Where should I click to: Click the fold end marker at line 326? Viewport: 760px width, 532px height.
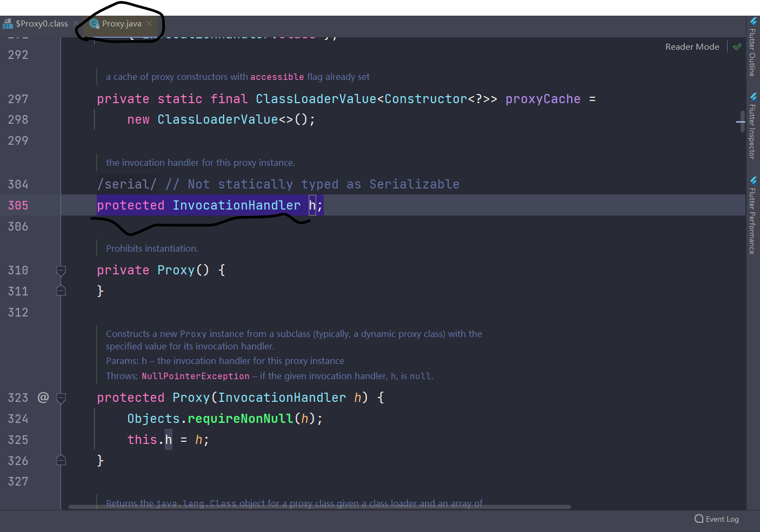[61, 461]
